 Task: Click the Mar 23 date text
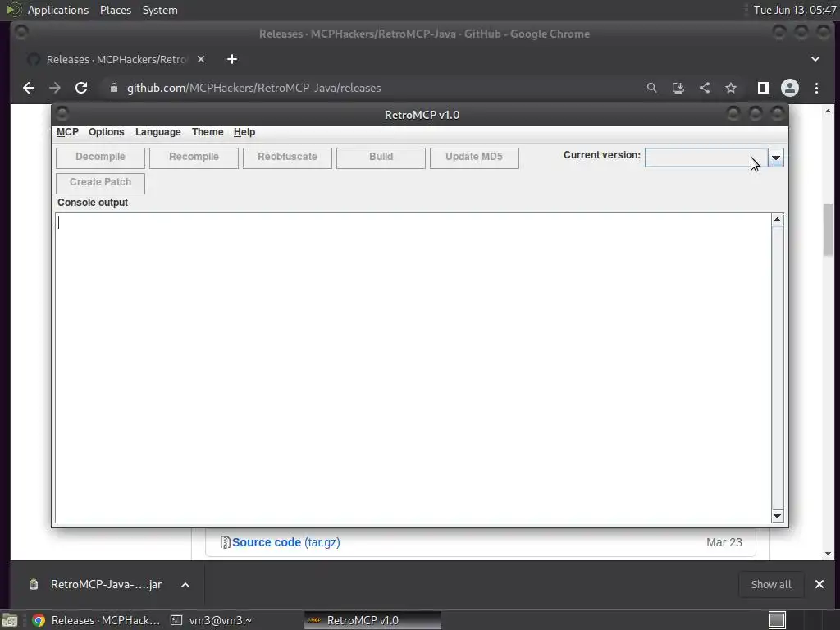724,542
